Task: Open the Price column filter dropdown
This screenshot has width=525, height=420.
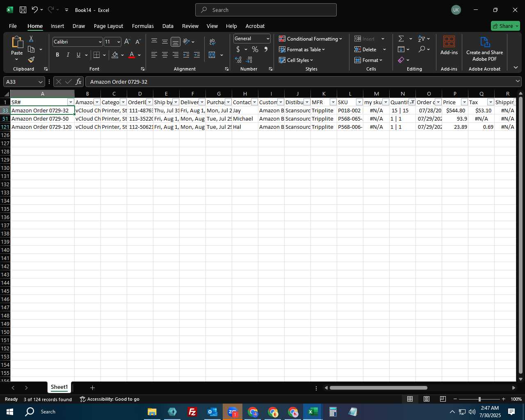Action: tap(464, 102)
